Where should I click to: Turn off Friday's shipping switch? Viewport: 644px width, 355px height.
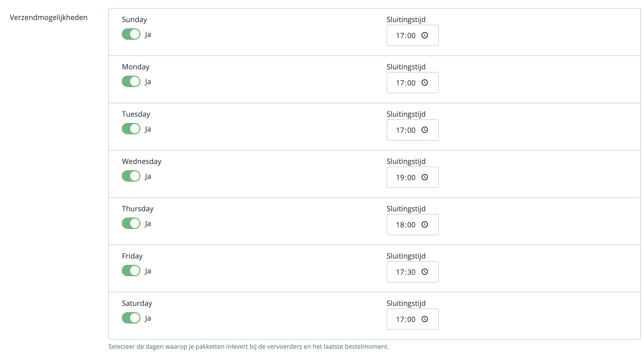point(131,271)
